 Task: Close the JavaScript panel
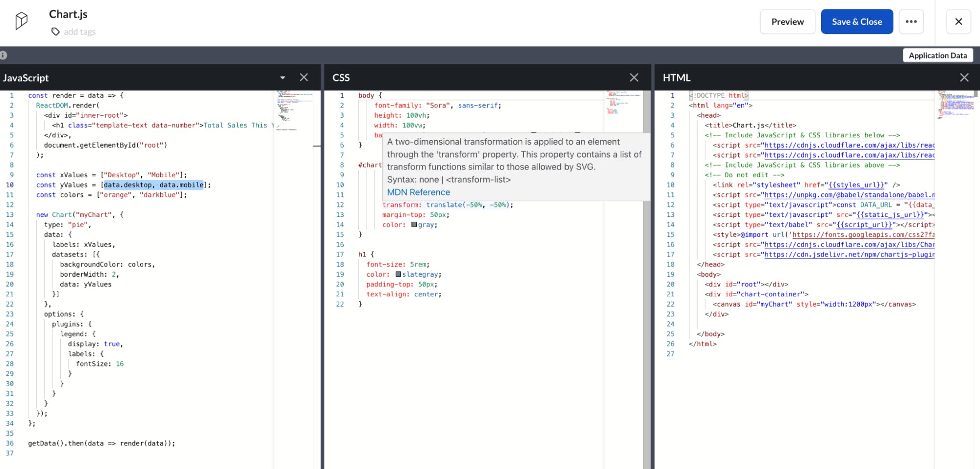(x=304, y=78)
